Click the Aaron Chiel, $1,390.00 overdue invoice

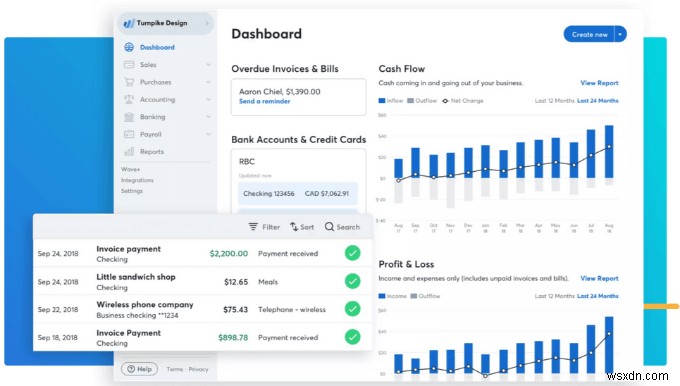click(x=280, y=92)
